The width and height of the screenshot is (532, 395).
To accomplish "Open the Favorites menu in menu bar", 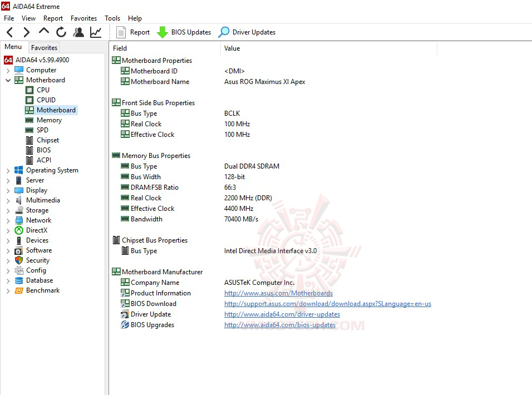I will (x=83, y=18).
